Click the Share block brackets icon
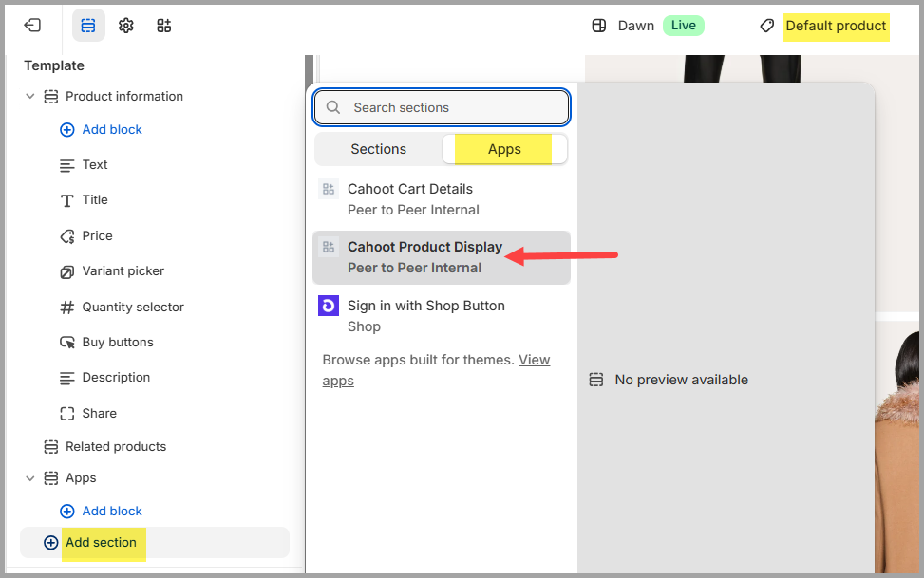Screen dimensions: 924x578 coord(67,414)
